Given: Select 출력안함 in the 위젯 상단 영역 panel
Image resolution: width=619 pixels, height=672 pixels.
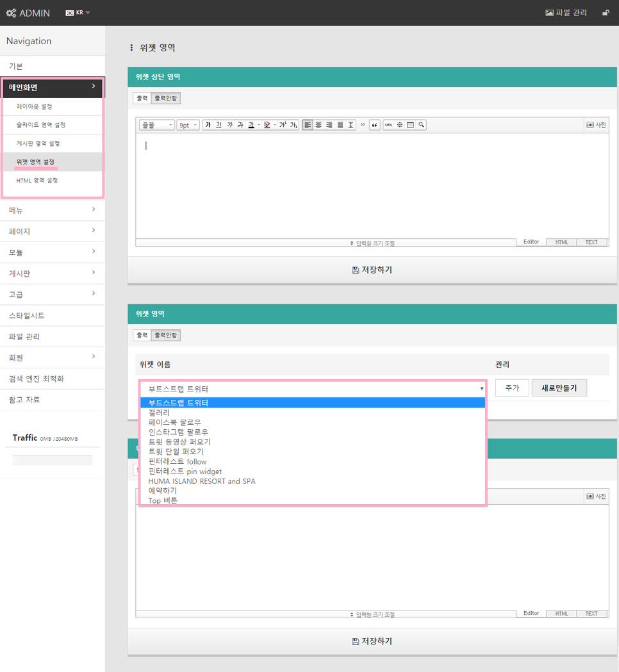Looking at the screenshot, I should [166, 98].
